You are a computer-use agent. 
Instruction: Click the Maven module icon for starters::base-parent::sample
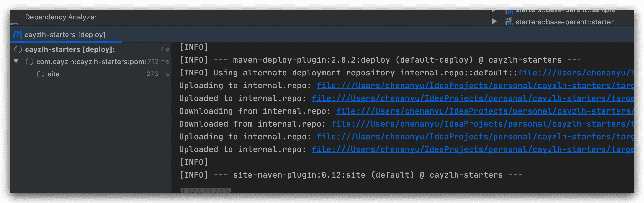coord(509,12)
